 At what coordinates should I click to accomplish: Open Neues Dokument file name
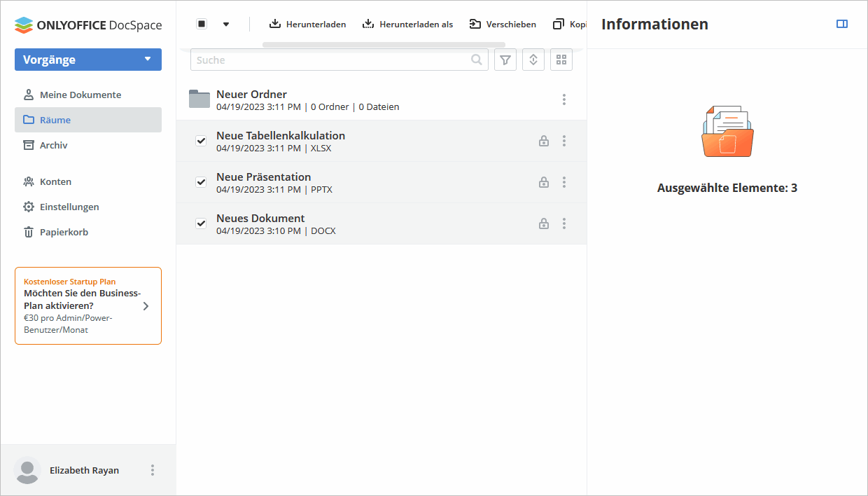tap(260, 218)
